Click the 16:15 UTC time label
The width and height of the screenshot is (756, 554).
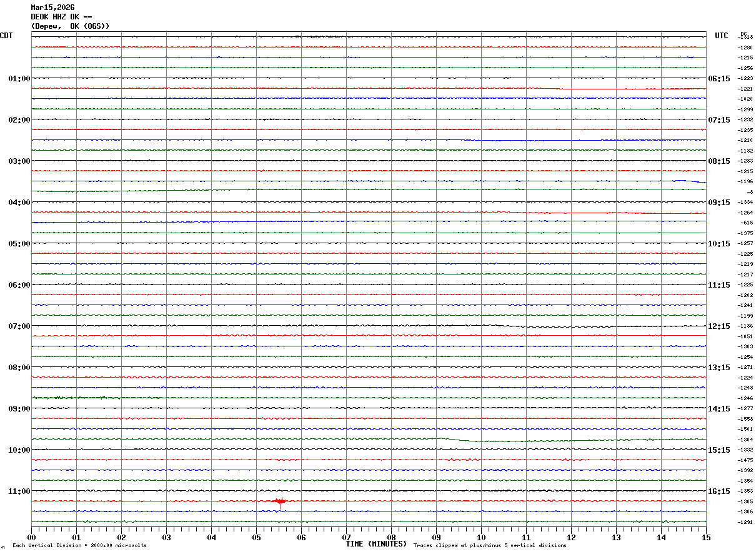(719, 491)
